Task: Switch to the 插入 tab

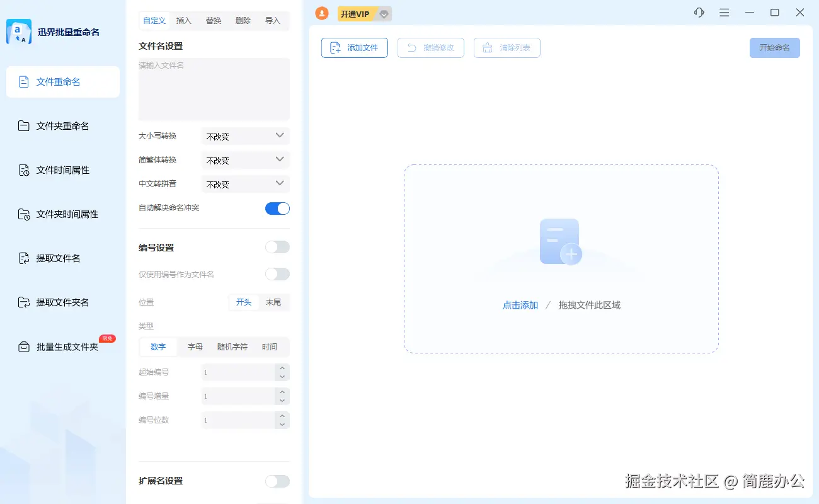Action: (184, 20)
